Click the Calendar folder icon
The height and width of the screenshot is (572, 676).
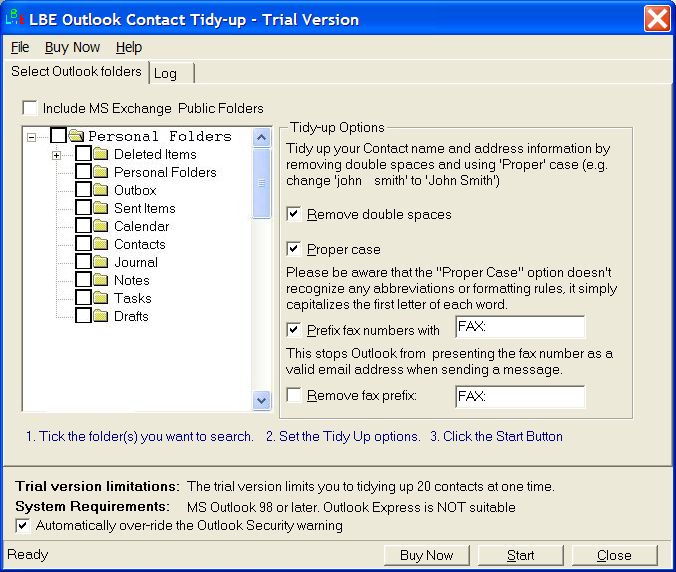100,226
